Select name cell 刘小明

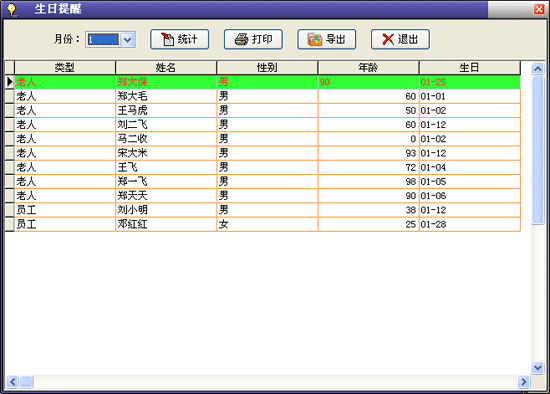(166, 210)
